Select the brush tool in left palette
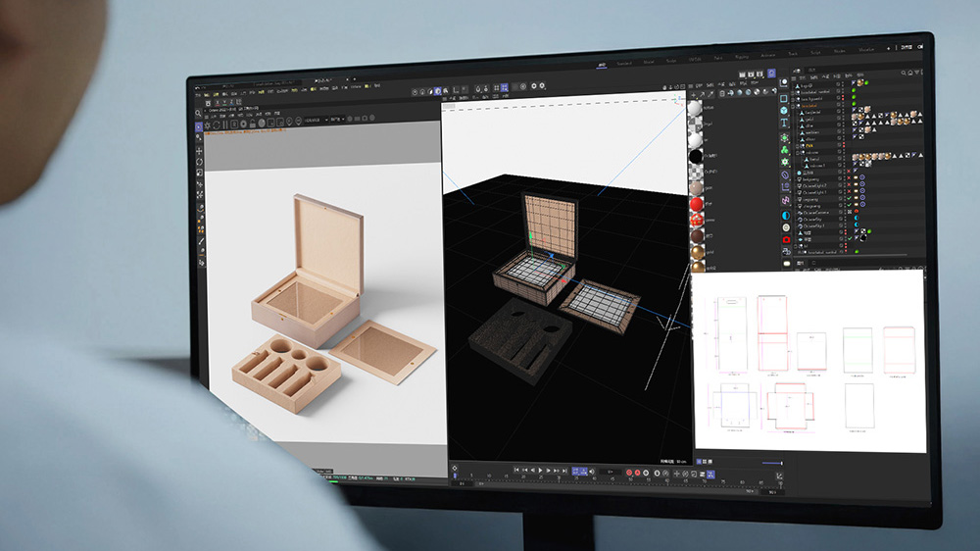 click(201, 241)
